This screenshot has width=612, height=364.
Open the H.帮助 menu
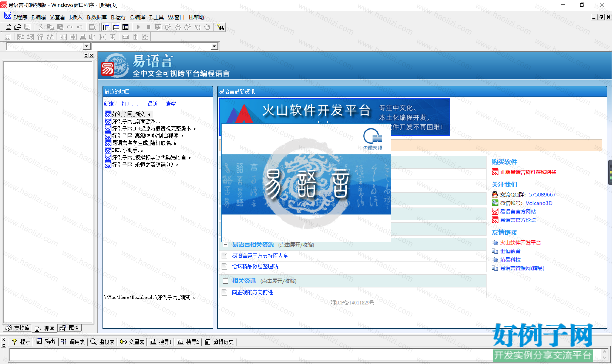[196, 17]
